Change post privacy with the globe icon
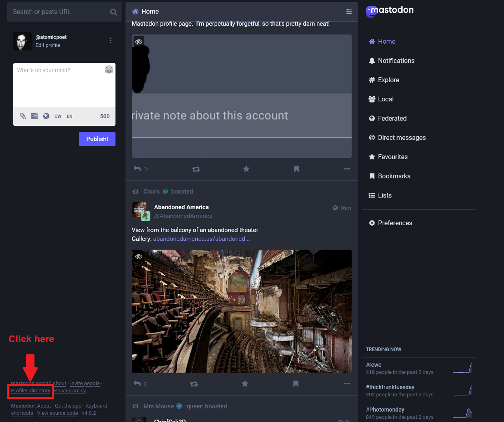This screenshot has height=422, width=504. 47,116
